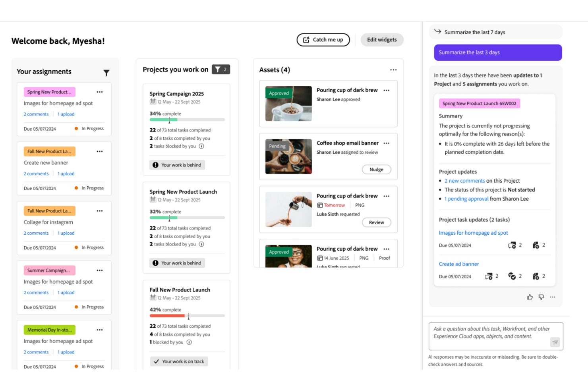Open more options for Spring New Product assignment card
Screen dimensions: 588x392
pyautogui.click(x=100, y=92)
